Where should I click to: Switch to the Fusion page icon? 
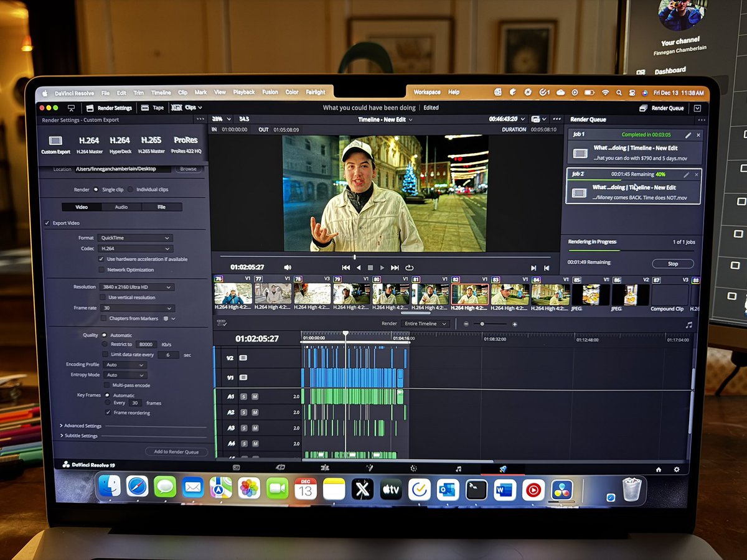coord(369,468)
